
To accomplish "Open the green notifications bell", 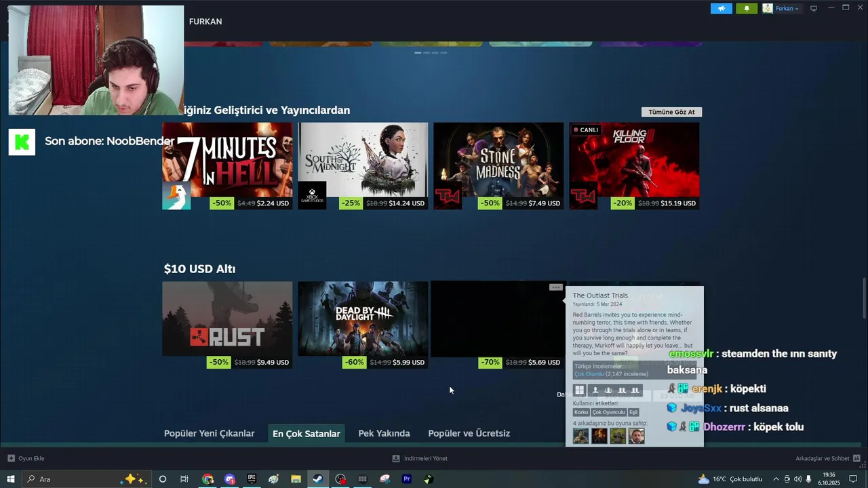I will pos(747,8).
